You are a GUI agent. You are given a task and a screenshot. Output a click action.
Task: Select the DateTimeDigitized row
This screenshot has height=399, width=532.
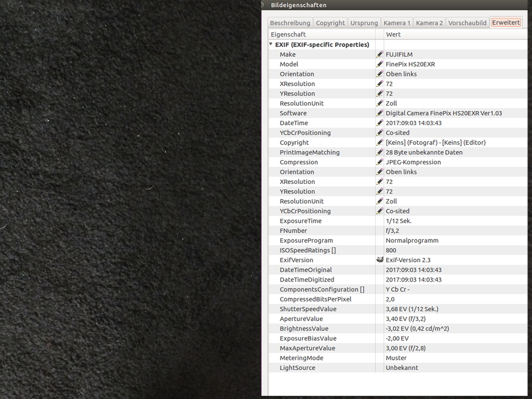[x=397, y=280]
